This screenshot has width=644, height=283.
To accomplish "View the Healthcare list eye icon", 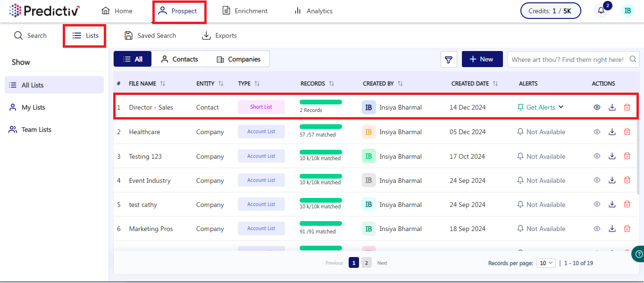I will [597, 132].
